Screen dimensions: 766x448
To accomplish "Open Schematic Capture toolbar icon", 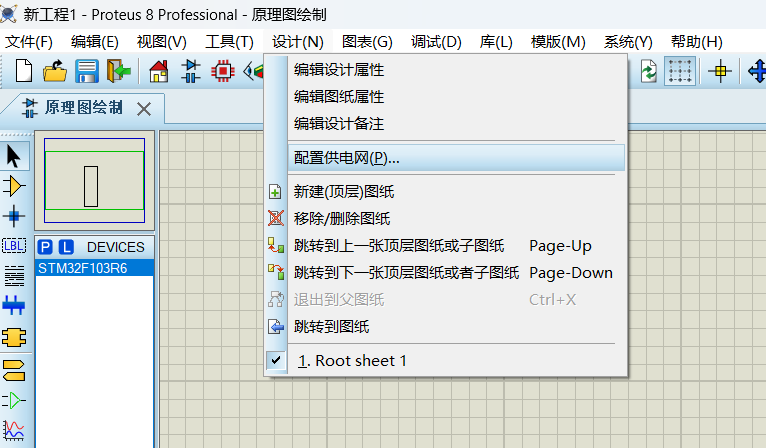I will click(x=191, y=71).
